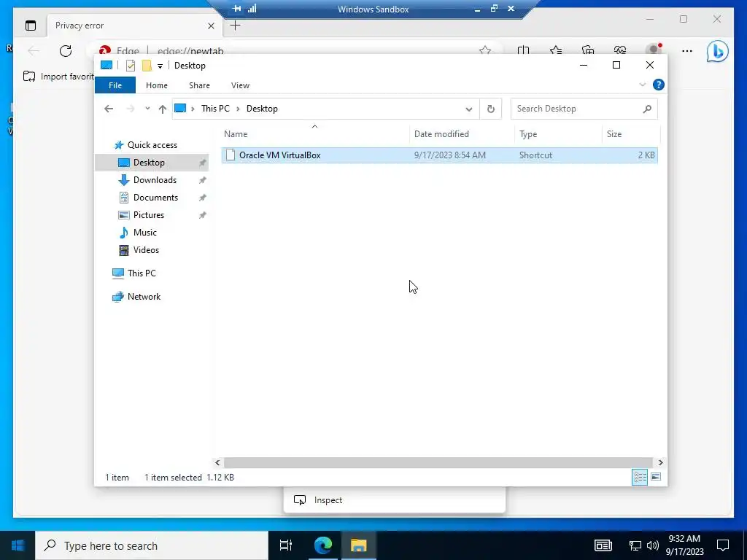Click the left arrow of horizontal scrollbar
The width and height of the screenshot is (747, 560).
[x=217, y=462]
